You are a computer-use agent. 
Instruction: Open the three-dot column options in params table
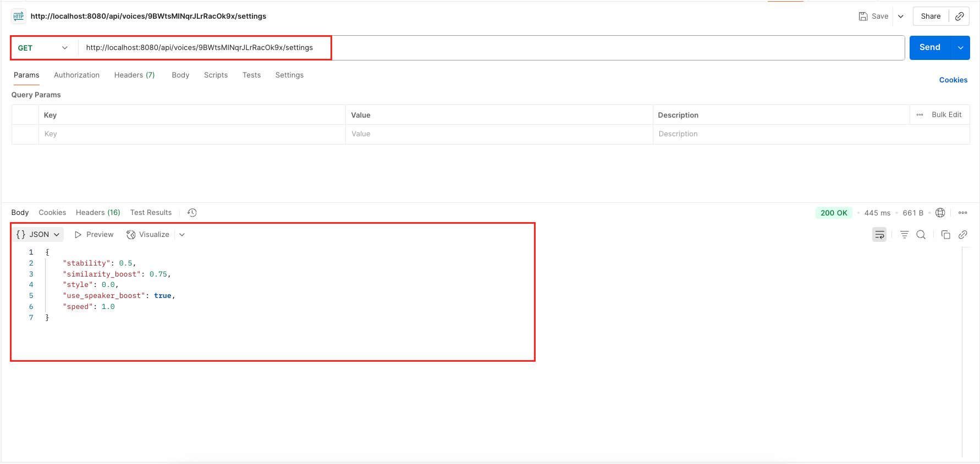click(920, 115)
